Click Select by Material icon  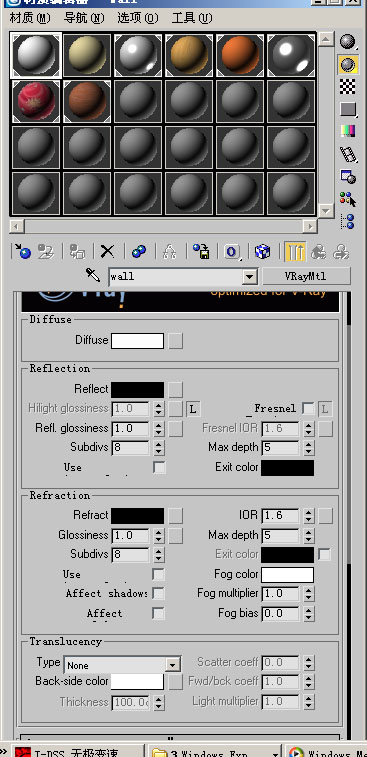click(x=348, y=199)
